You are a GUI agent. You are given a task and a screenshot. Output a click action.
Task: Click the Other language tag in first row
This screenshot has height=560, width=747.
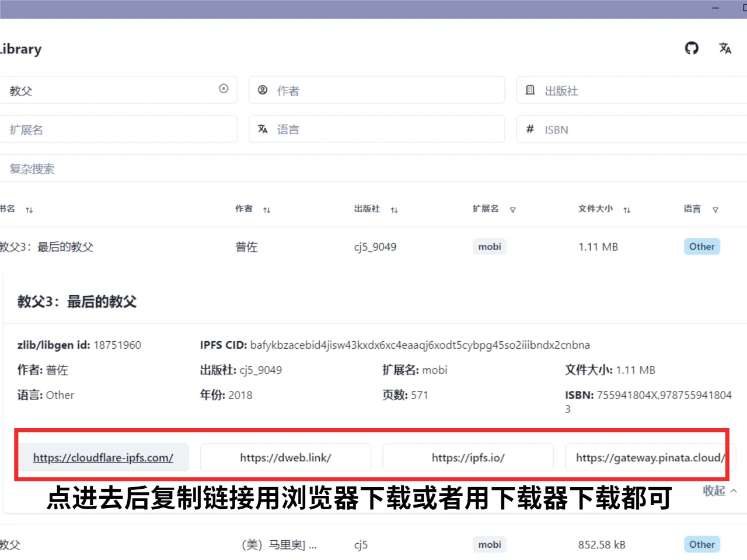pos(702,247)
